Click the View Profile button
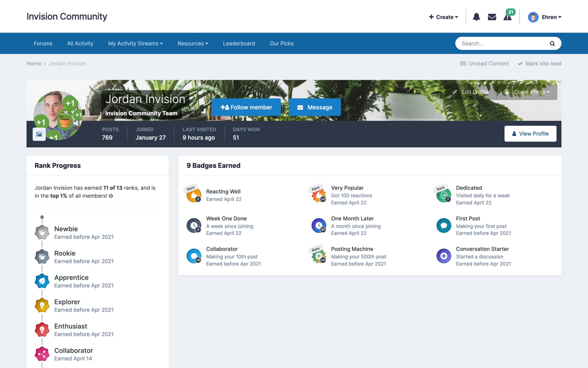The image size is (588, 368). point(530,134)
